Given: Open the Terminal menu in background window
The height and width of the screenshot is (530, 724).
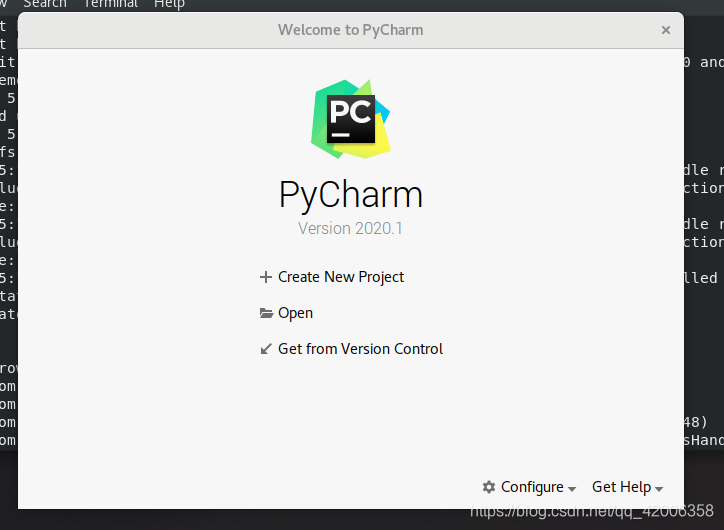Looking at the screenshot, I should [110, 4].
